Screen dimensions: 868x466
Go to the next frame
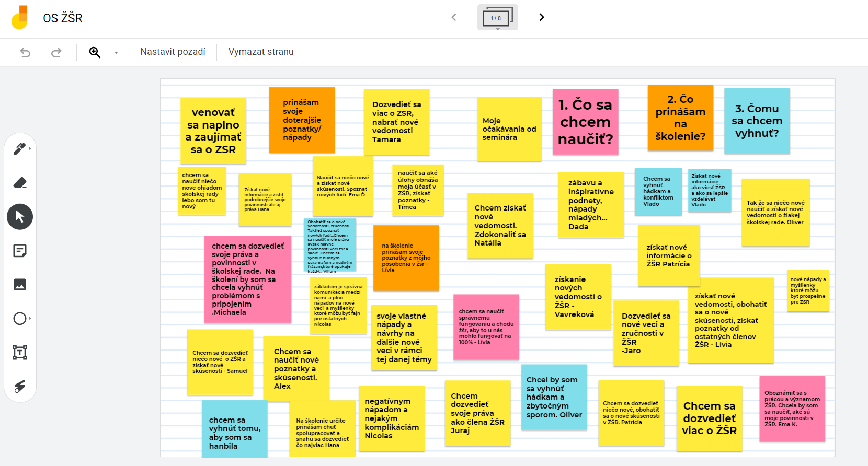point(542,17)
